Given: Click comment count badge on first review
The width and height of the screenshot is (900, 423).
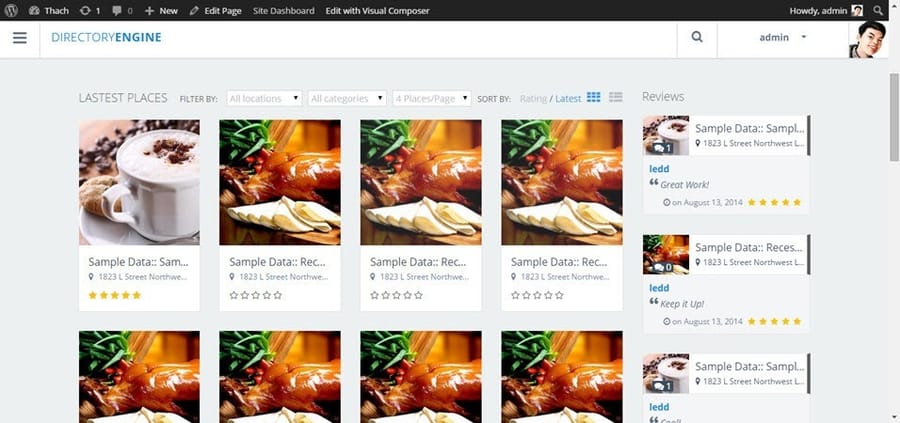Looking at the screenshot, I should click(663, 148).
